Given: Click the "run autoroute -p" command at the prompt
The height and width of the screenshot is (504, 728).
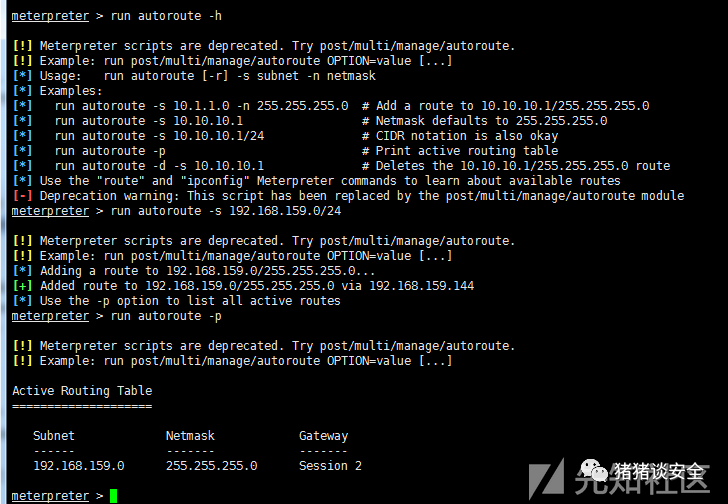Looking at the screenshot, I should click(x=167, y=316).
